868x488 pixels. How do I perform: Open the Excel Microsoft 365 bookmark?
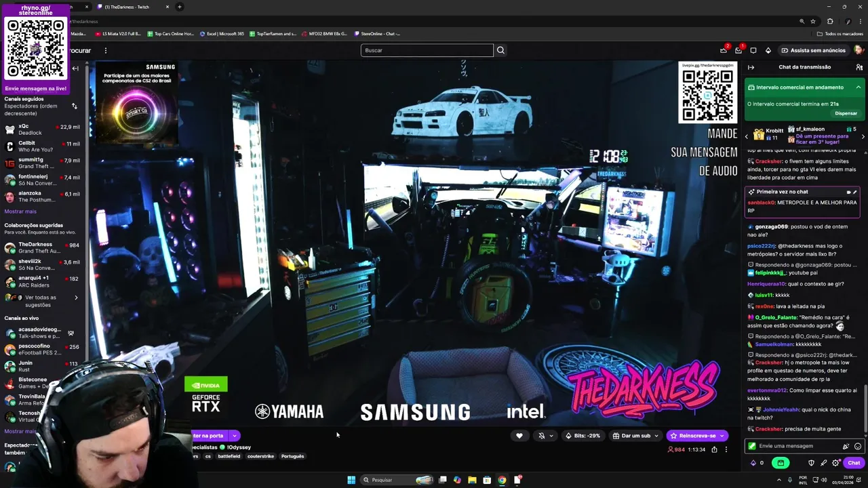click(x=222, y=33)
